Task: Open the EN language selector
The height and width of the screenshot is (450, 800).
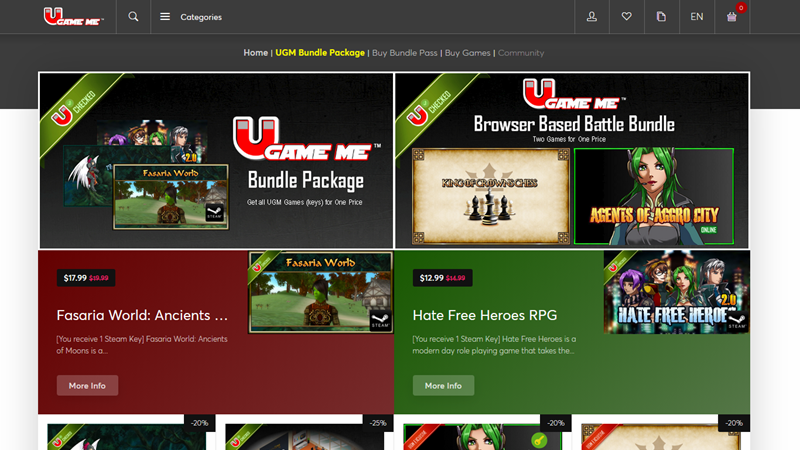Action: tap(697, 17)
